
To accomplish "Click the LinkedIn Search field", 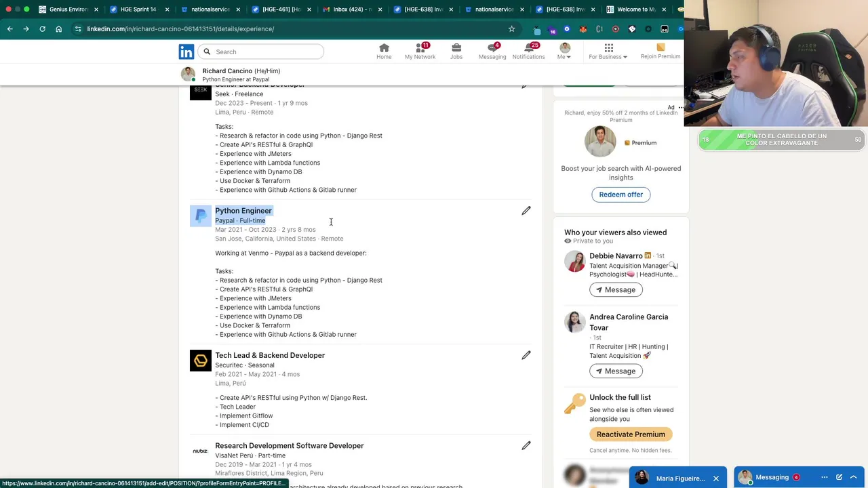I will click(261, 52).
